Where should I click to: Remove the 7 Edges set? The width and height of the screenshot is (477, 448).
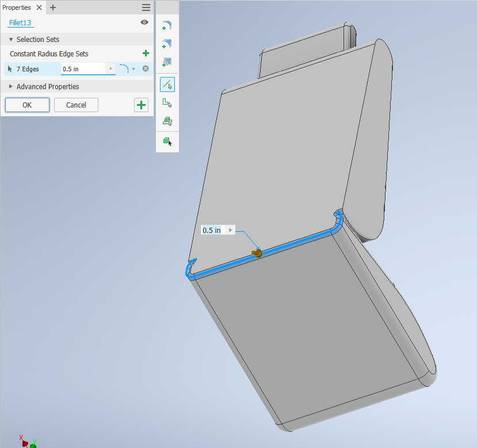pyautogui.click(x=146, y=69)
